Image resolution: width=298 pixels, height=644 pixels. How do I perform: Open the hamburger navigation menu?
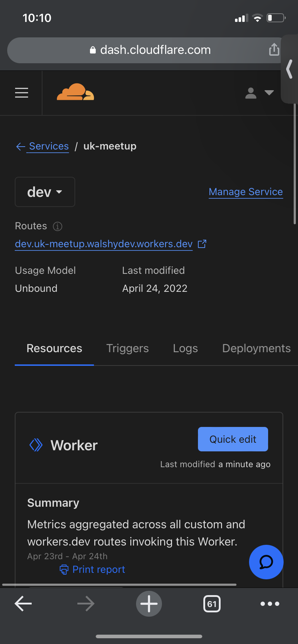pyautogui.click(x=22, y=93)
